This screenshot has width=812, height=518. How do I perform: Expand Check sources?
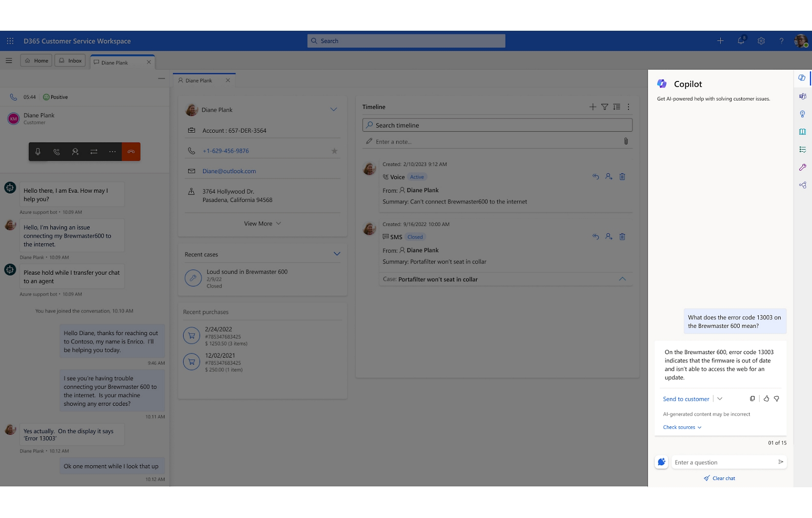[682, 427]
